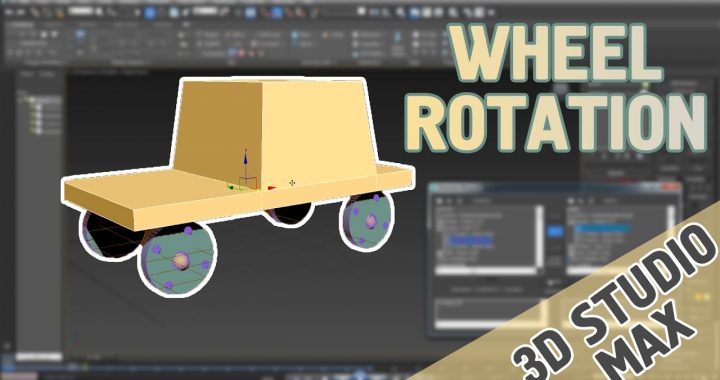The height and width of the screenshot is (380, 720).
Task: Select the rear wheel of the car model
Action: pos(366,221)
